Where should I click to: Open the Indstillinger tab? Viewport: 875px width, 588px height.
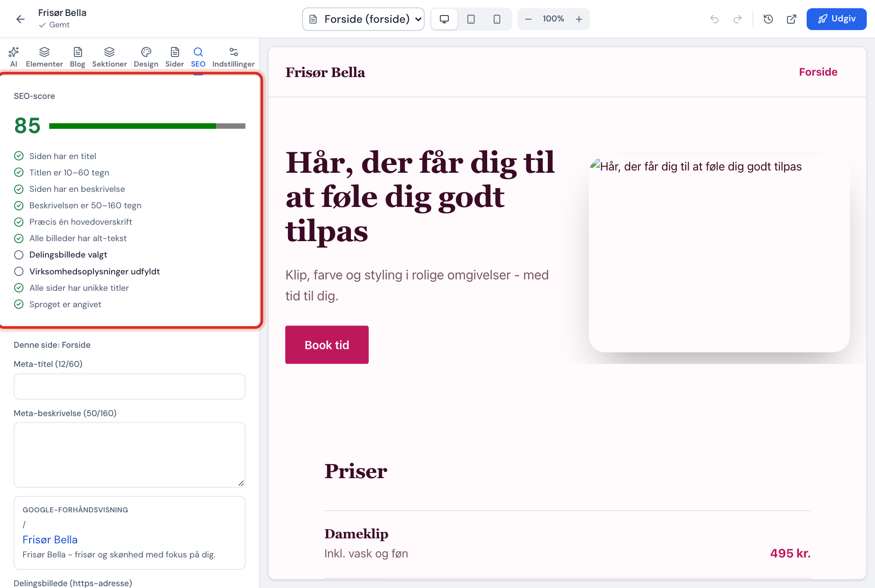click(233, 57)
